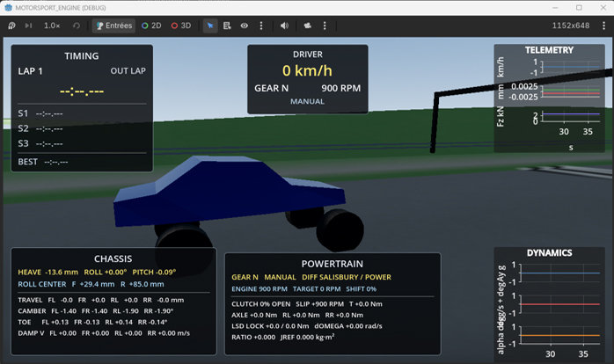Click the SHIFT 0% readout
The image size is (614, 364).
[x=361, y=289]
